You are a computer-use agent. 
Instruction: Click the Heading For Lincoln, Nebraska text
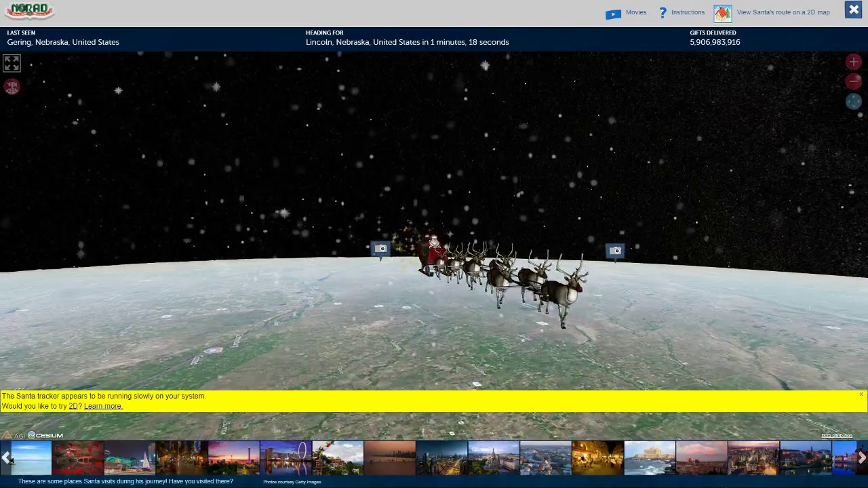point(407,42)
